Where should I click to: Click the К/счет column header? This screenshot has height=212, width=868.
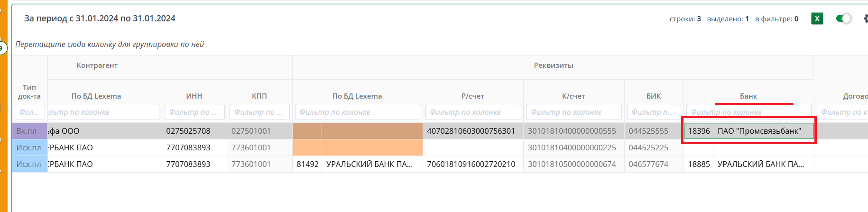click(x=573, y=96)
